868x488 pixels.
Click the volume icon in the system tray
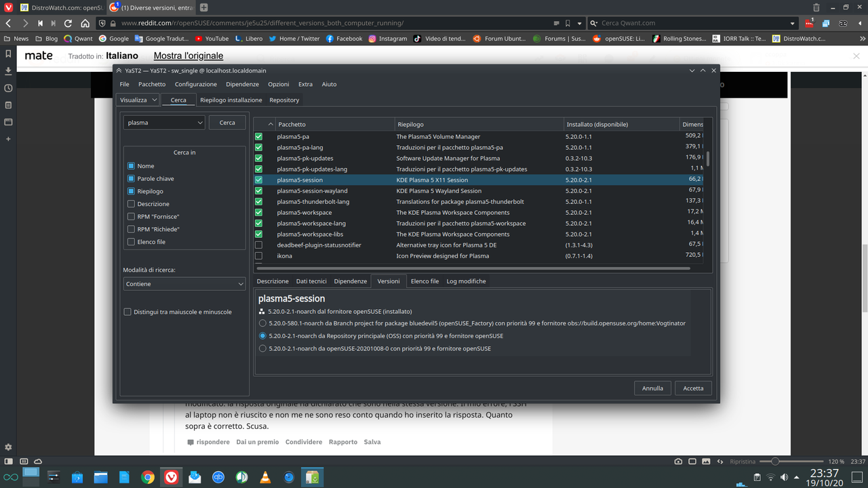784,477
